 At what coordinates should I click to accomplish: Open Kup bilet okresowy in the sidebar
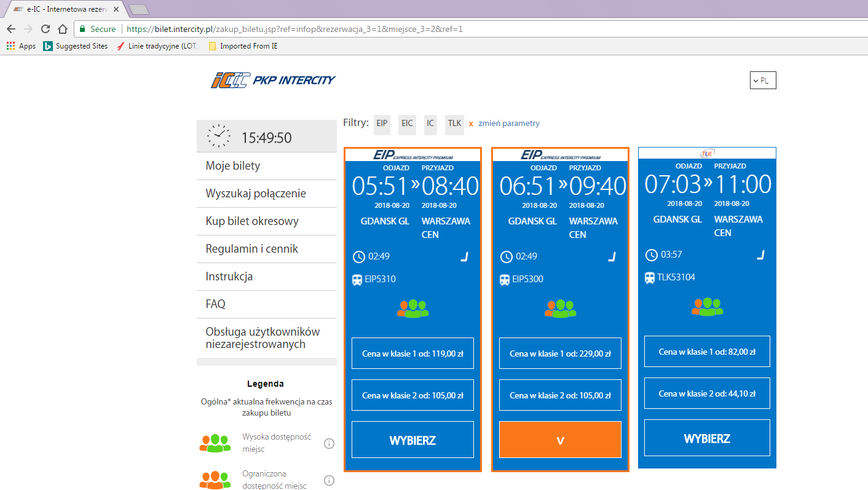pos(267,221)
